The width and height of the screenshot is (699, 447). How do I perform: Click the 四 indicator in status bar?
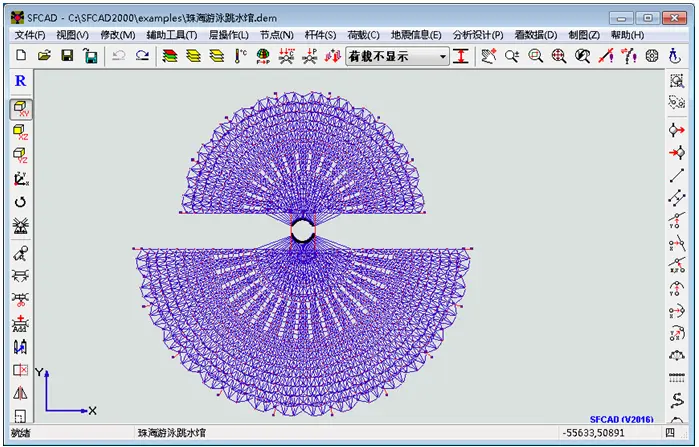click(670, 433)
